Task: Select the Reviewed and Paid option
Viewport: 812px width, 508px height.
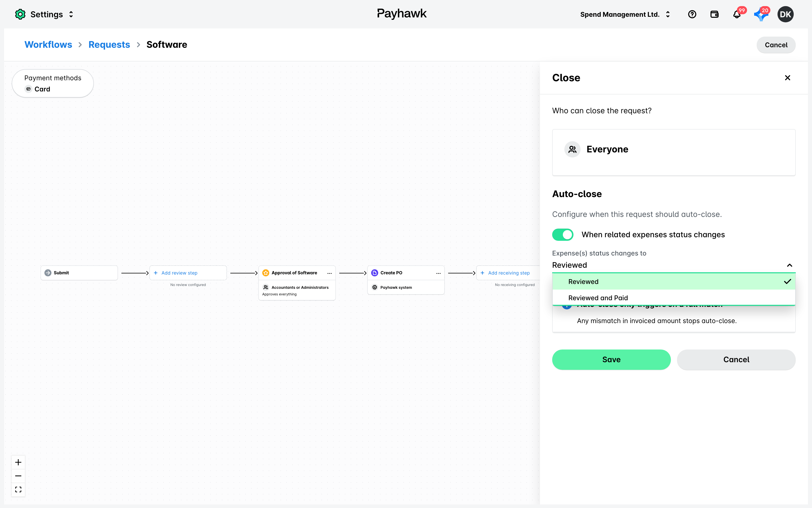Action: pos(674,298)
